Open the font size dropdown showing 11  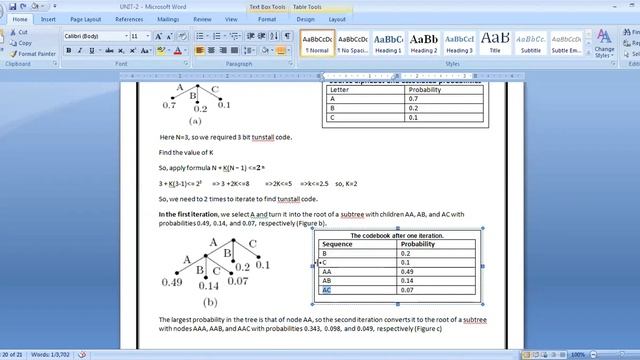pyautogui.click(x=148, y=36)
